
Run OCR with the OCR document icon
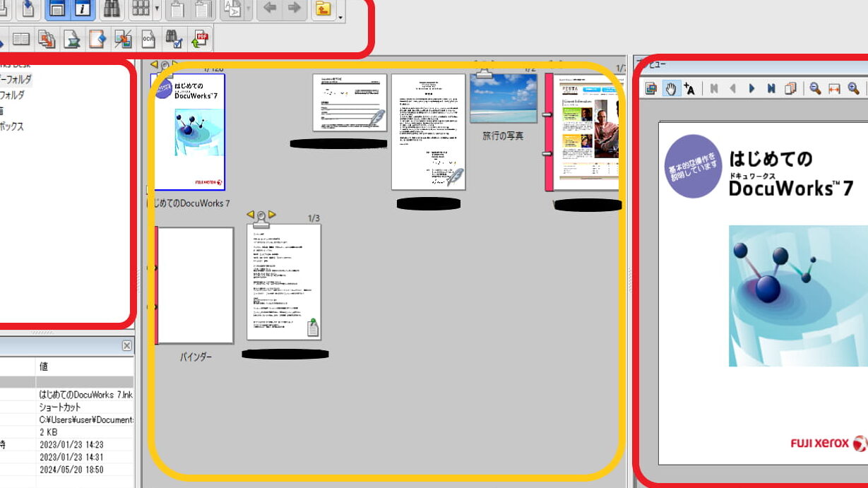pos(148,39)
